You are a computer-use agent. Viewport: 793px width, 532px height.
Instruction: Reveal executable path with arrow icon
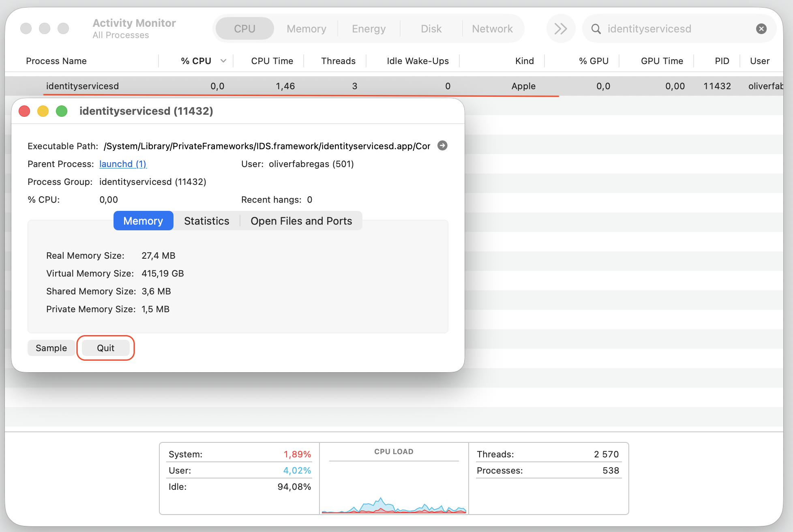(x=442, y=146)
